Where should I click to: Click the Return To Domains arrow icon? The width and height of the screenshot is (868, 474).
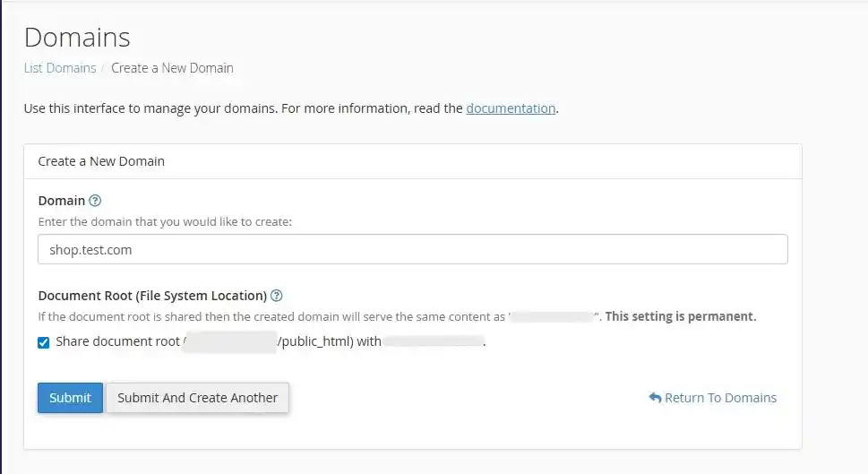click(x=655, y=398)
